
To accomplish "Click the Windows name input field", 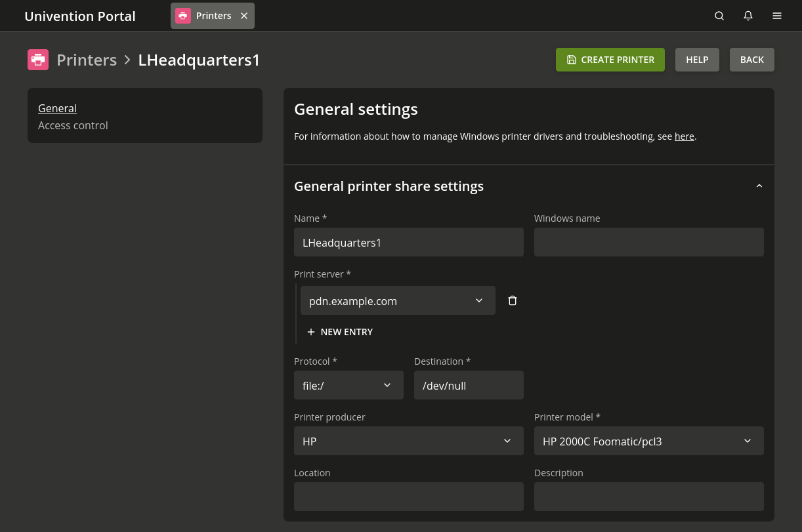I will pos(648,242).
